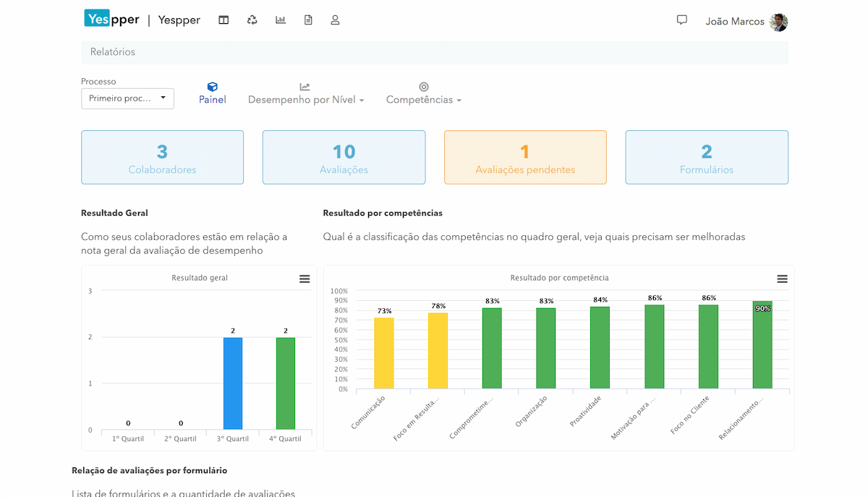868x497 pixels.
Task: Open the Colaboradores summary card
Action: [x=162, y=158]
